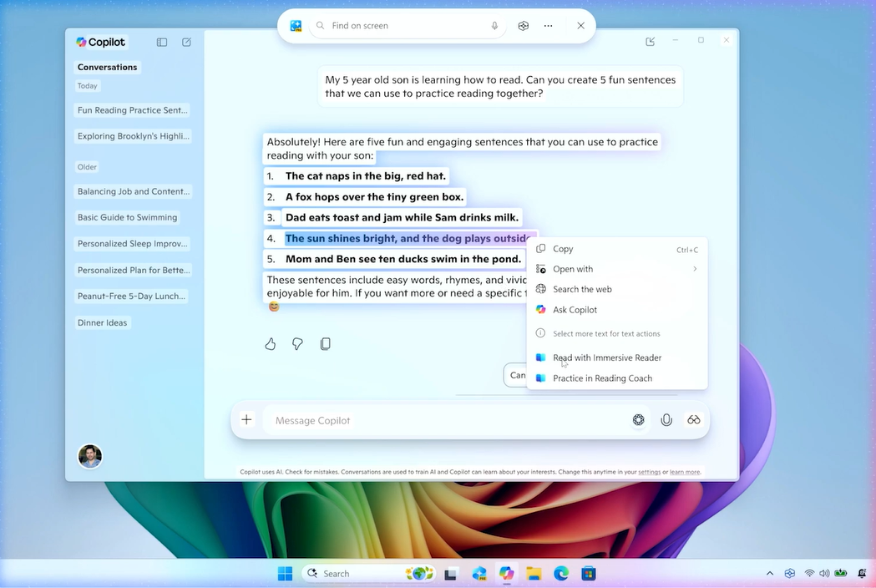Viewport: 876px width, 588px height.
Task: Open Wi-Fi network status in tray
Action: click(x=809, y=573)
